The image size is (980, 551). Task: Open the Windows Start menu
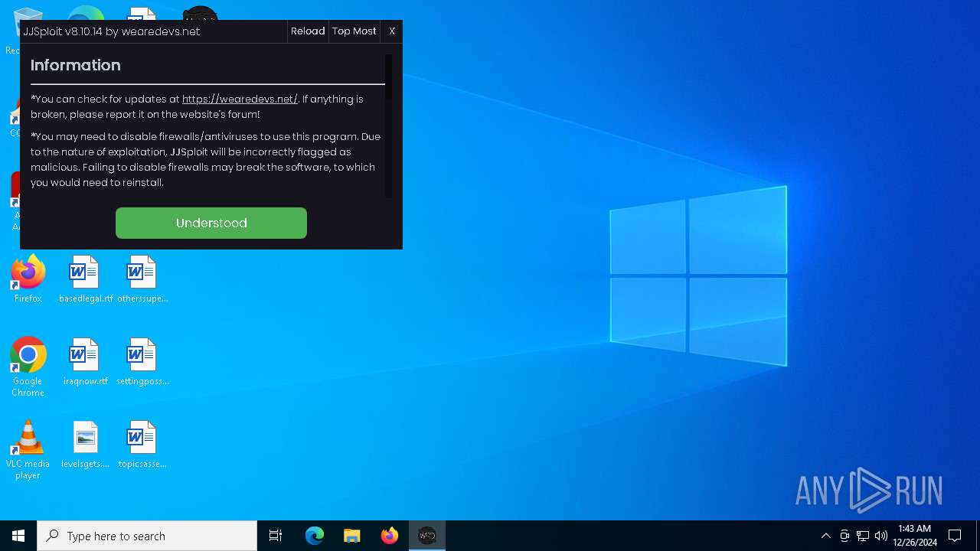(x=18, y=536)
